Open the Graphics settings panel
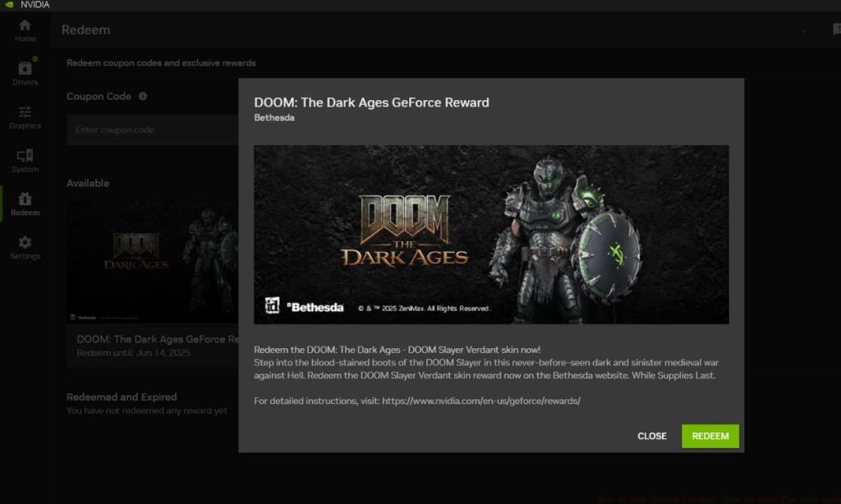Image resolution: width=841 pixels, height=504 pixels. point(25,119)
